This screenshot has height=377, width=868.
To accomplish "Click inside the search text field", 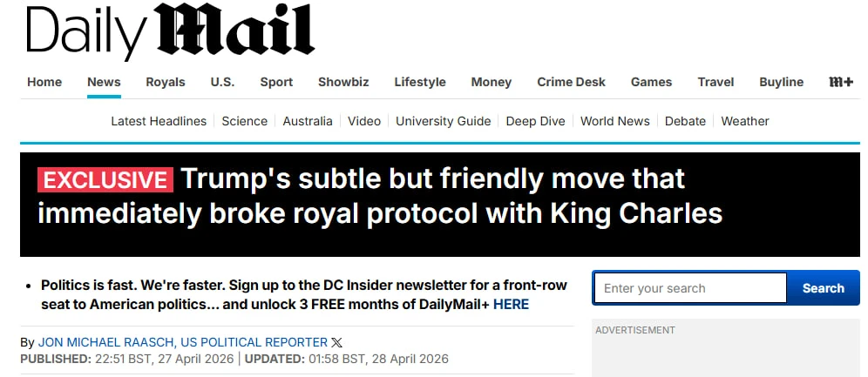I will (690, 288).
